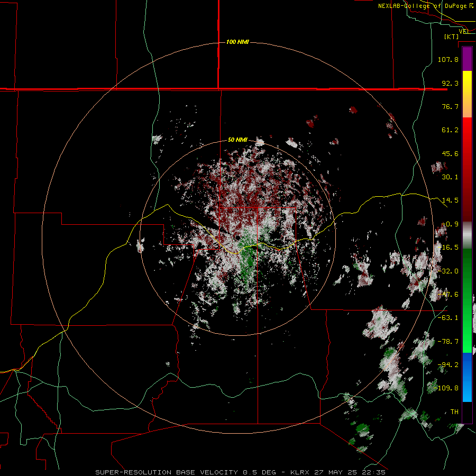476x476 pixels.
Task: Click the purple segment of the velocity color bar
Action: [x=467, y=59]
